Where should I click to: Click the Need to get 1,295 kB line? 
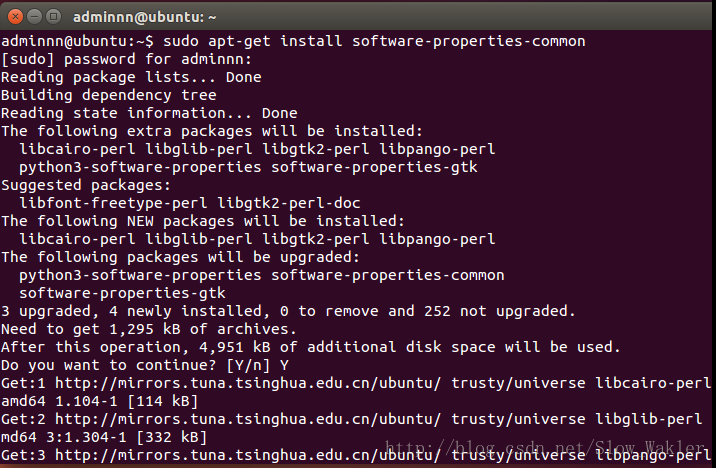[149, 329]
